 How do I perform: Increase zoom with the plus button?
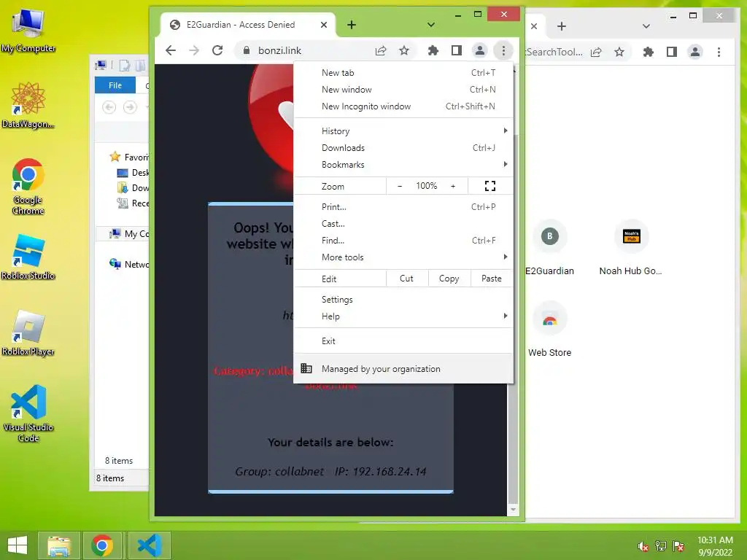click(453, 186)
